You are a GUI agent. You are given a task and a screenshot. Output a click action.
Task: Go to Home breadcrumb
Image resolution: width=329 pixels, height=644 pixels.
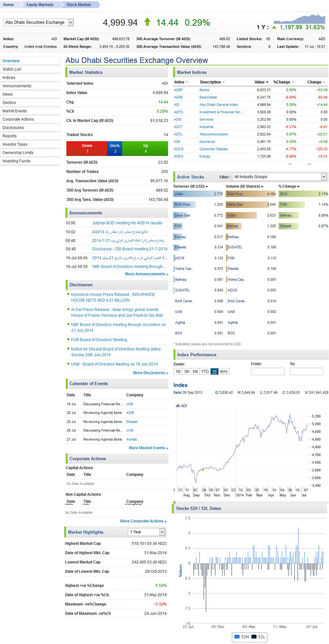tap(8, 5)
